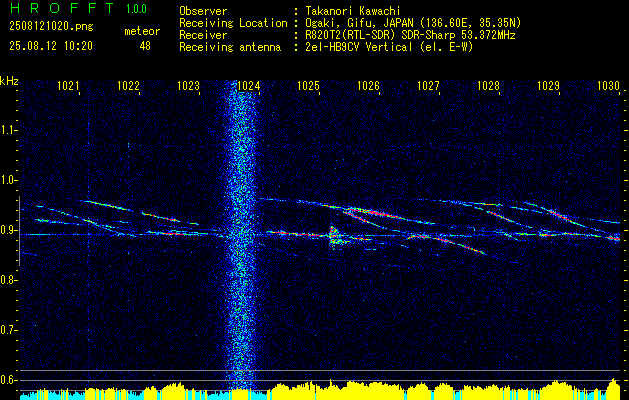Click time axis label 1027
Screen dimensions: 629x400
tap(428, 85)
